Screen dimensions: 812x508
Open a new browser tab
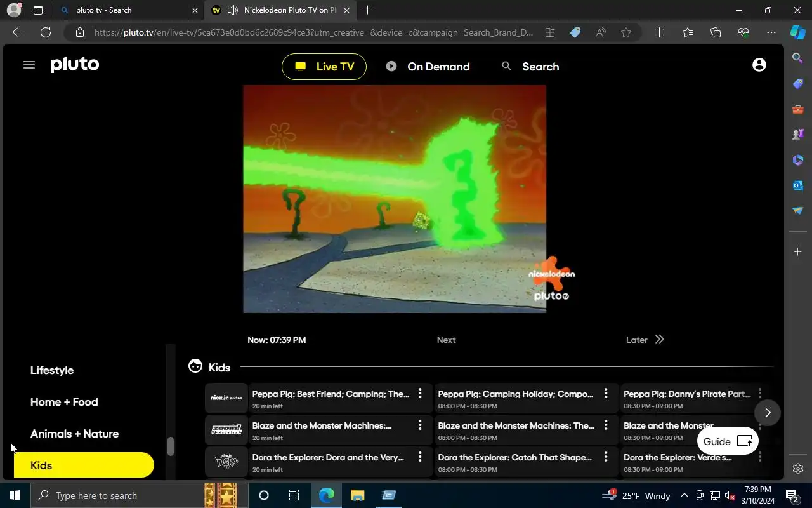pos(367,10)
